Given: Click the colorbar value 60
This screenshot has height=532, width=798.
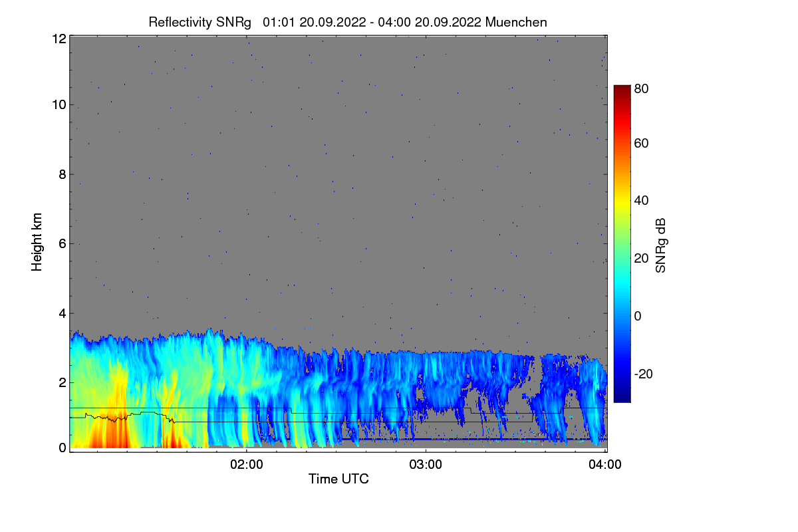Looking at the screenshot, I should coord(641,144).
